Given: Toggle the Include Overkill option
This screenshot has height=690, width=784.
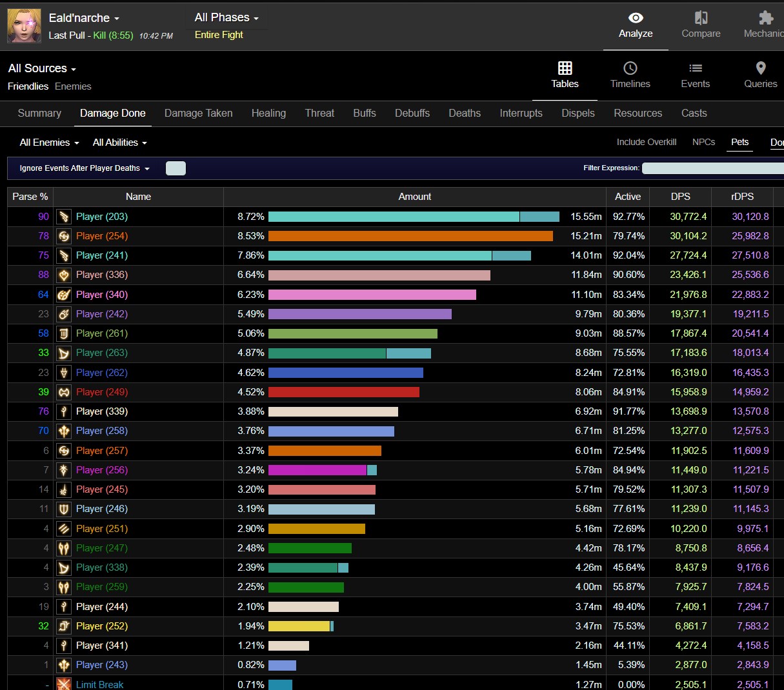Looking at the screenshot, I should [646, 142].
